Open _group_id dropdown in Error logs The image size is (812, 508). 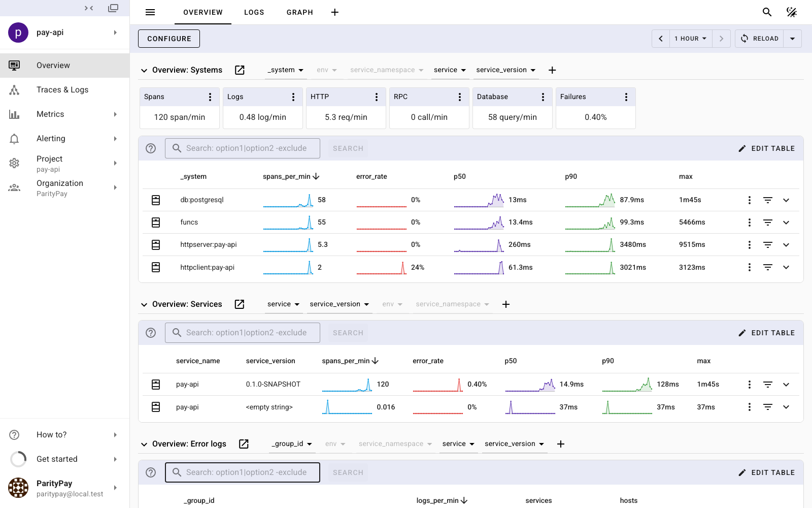click(x=292, y=444)
